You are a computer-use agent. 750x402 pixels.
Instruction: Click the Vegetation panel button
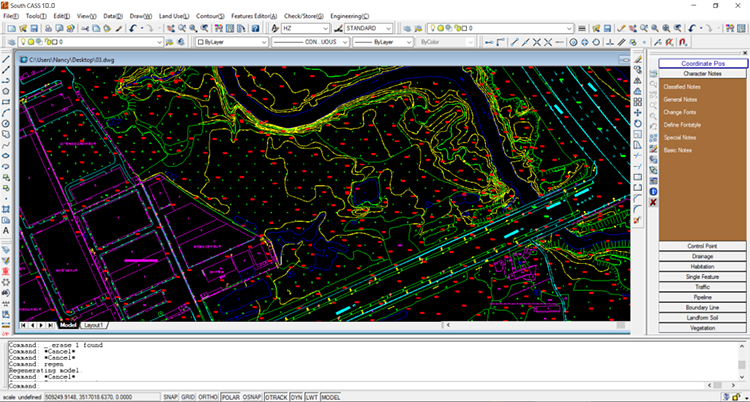[x=702, y=328]
